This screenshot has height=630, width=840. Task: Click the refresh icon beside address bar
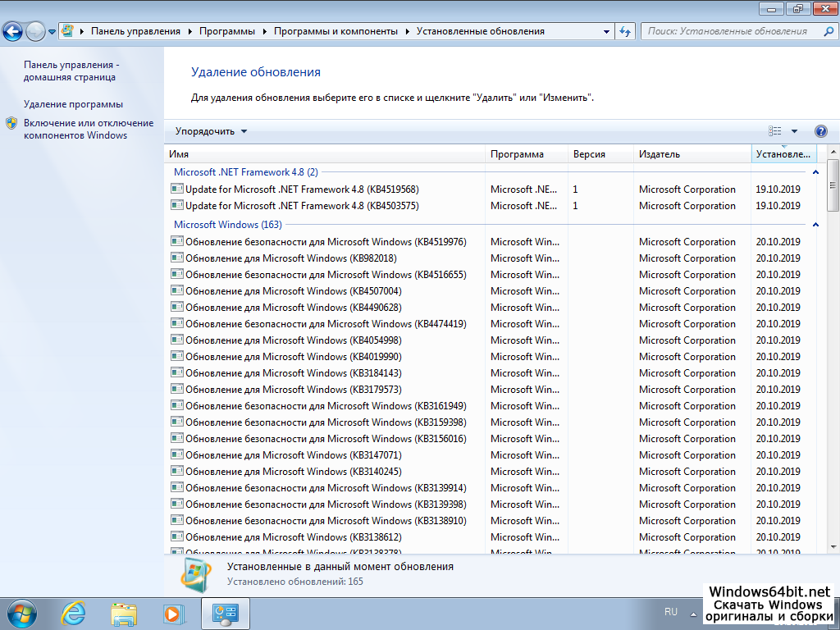click(625, 31)
